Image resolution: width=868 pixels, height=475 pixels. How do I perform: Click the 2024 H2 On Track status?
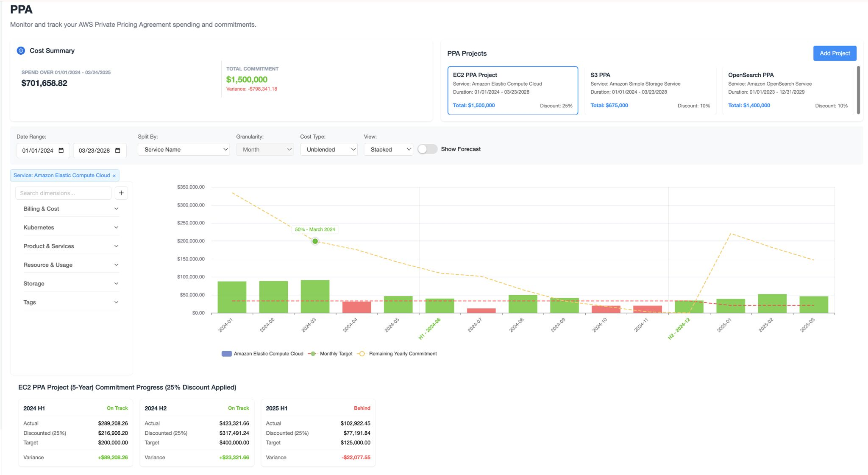tap(238, 408)
